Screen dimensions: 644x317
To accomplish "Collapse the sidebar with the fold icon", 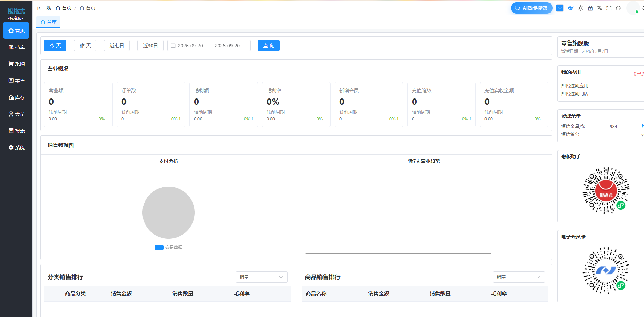I will coord(39,8).
